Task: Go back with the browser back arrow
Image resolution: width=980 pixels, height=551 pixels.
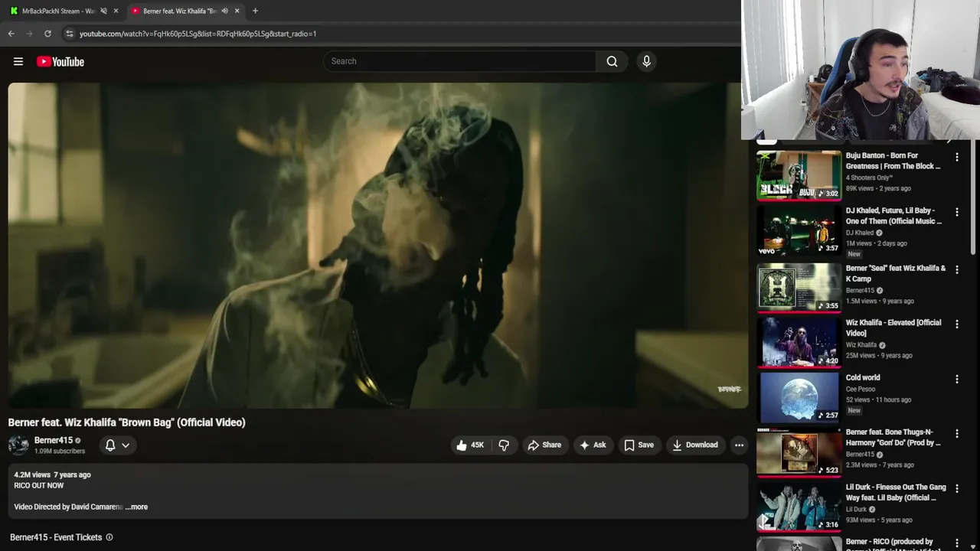Action: (11, 34)
